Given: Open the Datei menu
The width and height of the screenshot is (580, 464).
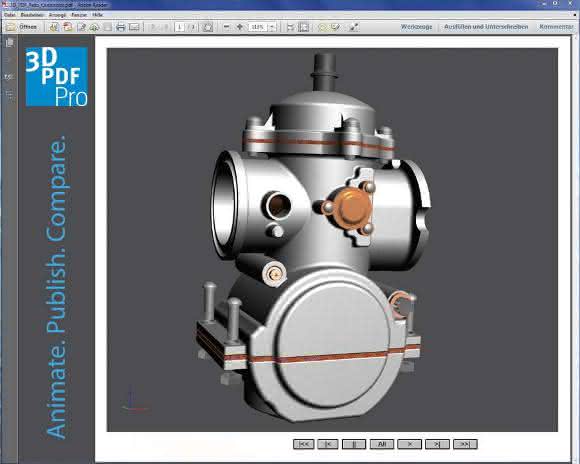Looking at the screenshot, I should coord(9,15).
